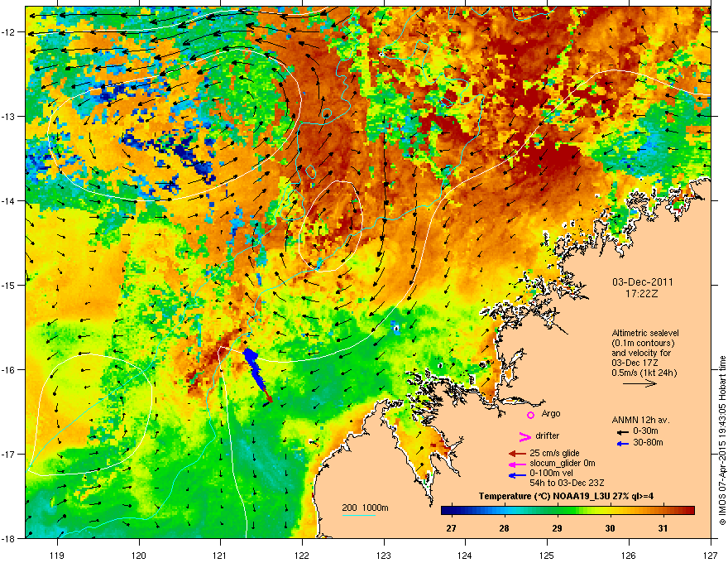Click the -18 latitude axis label

(x=9, y=538)
